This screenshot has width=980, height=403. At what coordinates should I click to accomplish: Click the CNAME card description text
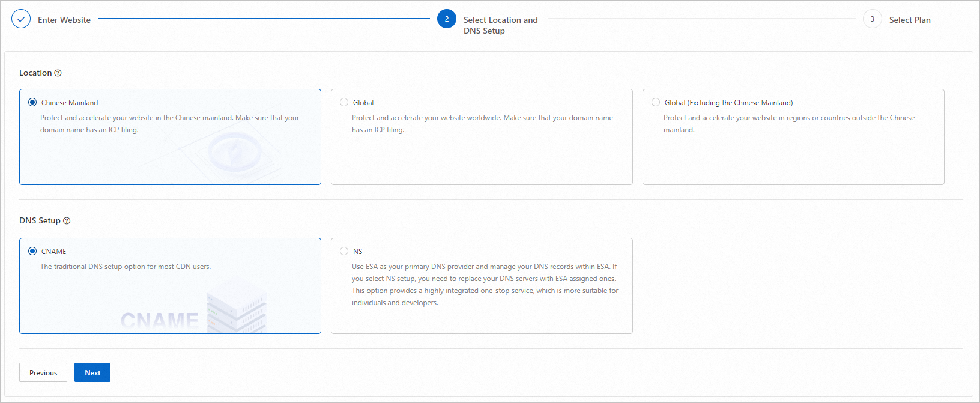coord(126,267)
